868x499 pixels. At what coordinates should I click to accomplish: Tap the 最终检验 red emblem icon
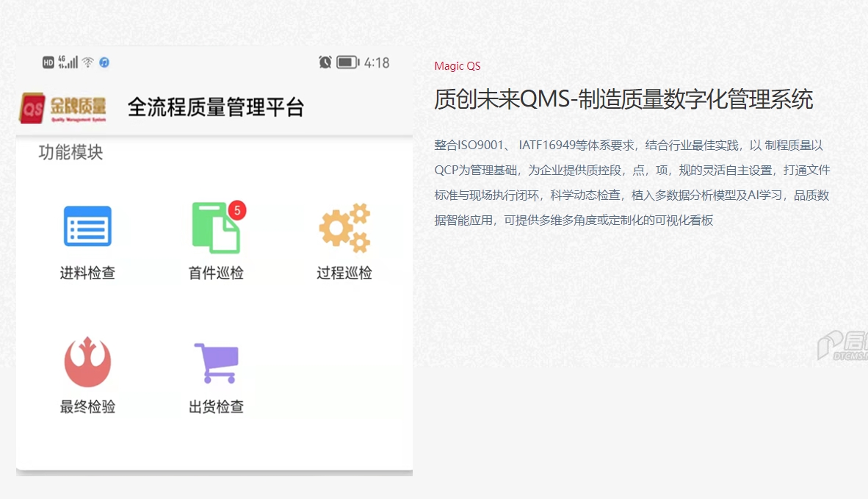click(x=87, y=362)
